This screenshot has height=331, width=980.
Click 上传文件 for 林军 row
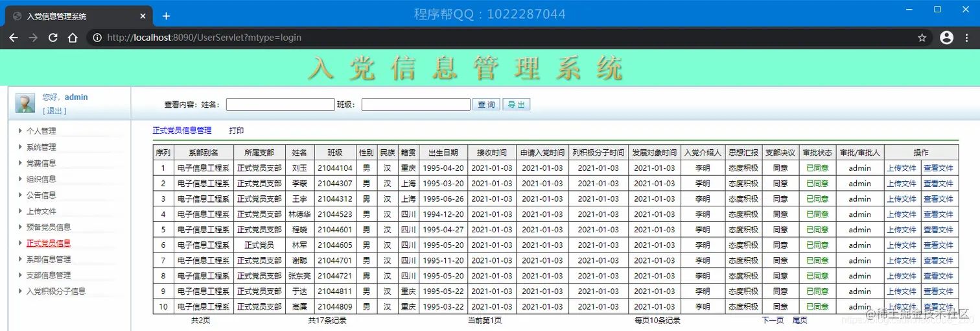902,245
